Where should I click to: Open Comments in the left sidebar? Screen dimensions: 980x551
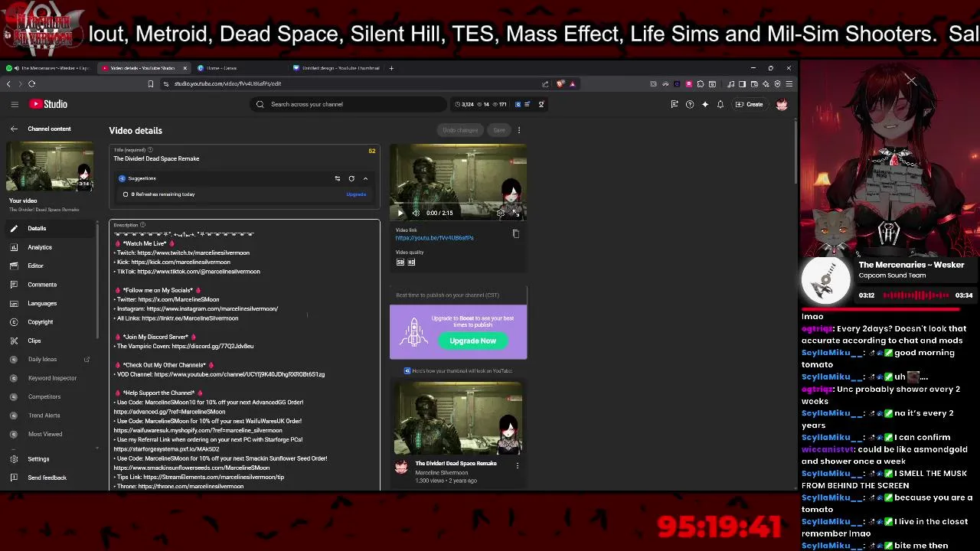(49, 285)
